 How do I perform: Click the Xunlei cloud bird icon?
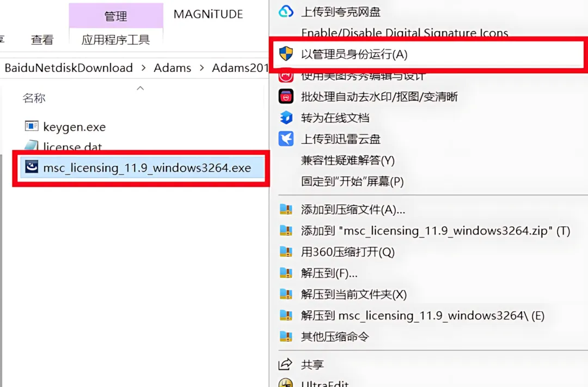click(x=286, y=139)
